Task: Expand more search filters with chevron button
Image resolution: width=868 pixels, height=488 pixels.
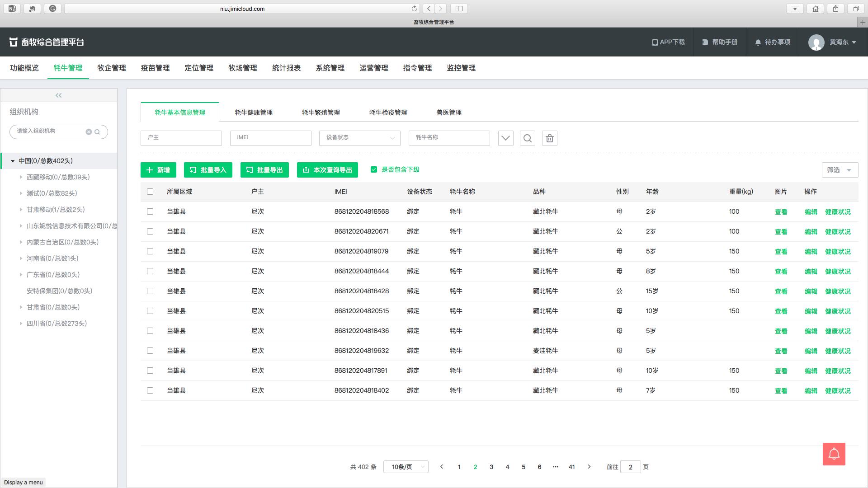Action: [505, 138]
